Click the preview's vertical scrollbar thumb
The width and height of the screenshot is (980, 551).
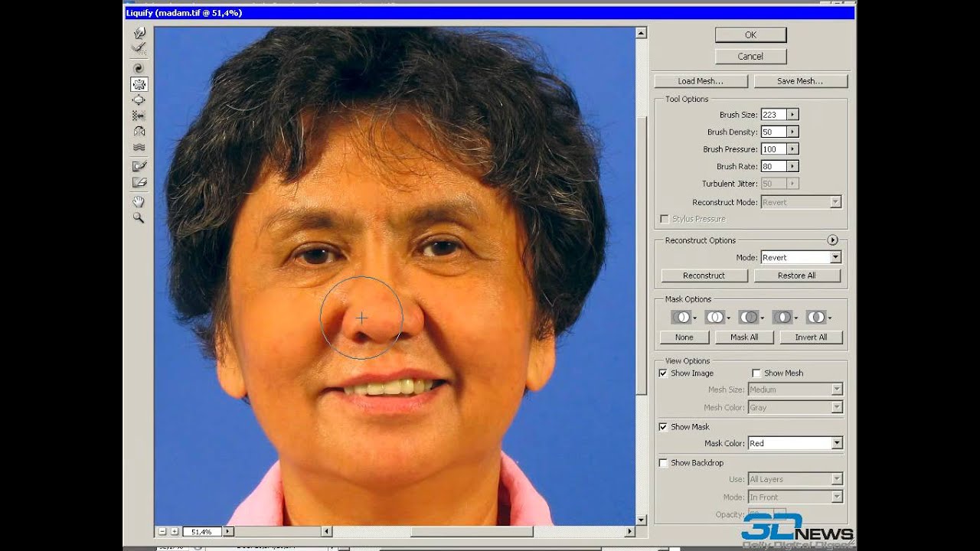(x=642, y=255)
